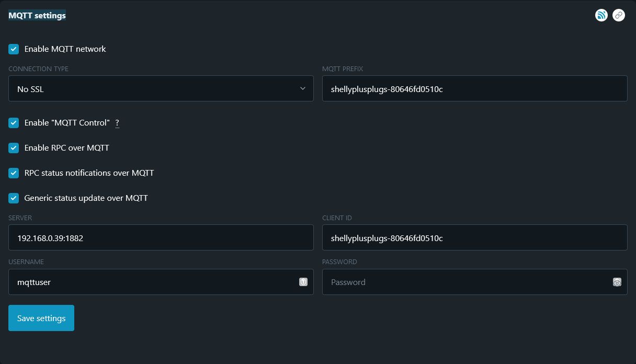This screenshot has width=636, height=364.
Task: Click the question mark beside MQTT Control
Action: pyautogui.click(x=117, y=123)
